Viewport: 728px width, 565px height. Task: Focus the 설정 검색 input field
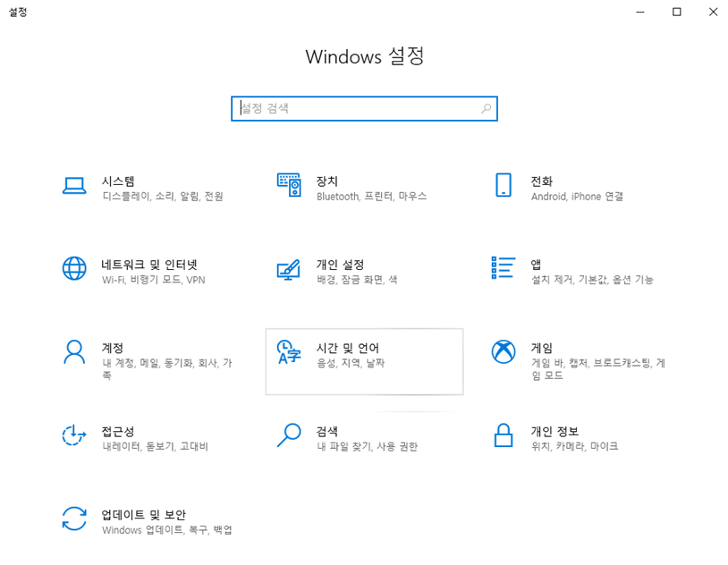365,109
